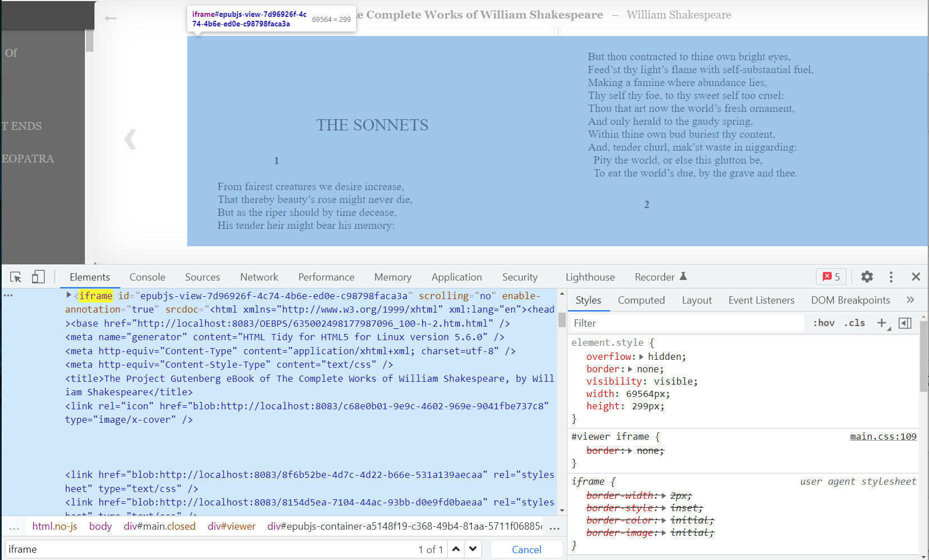929x560 pixels.
Task: Open the element state panel sidebar icon
Action: tap(905, 323)
